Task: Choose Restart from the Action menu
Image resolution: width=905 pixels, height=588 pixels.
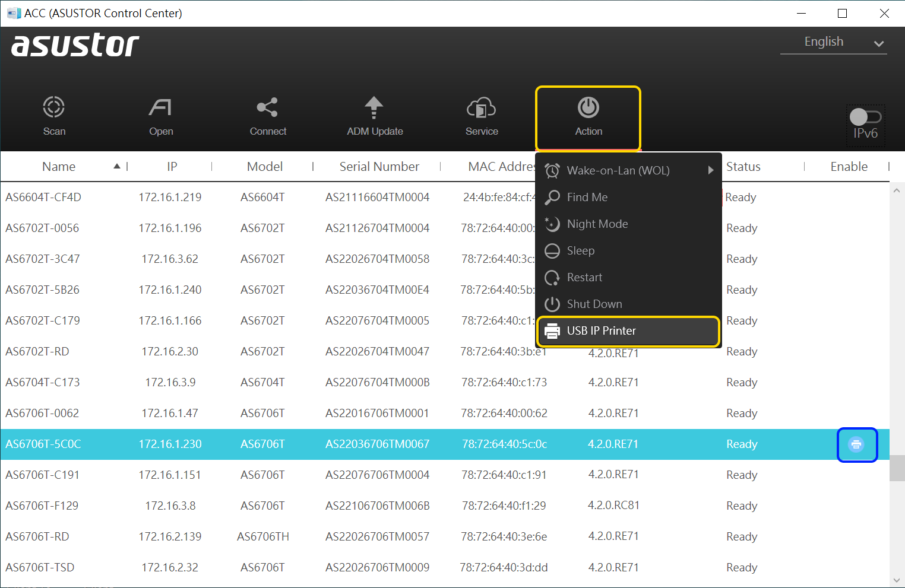Action: 629,277
